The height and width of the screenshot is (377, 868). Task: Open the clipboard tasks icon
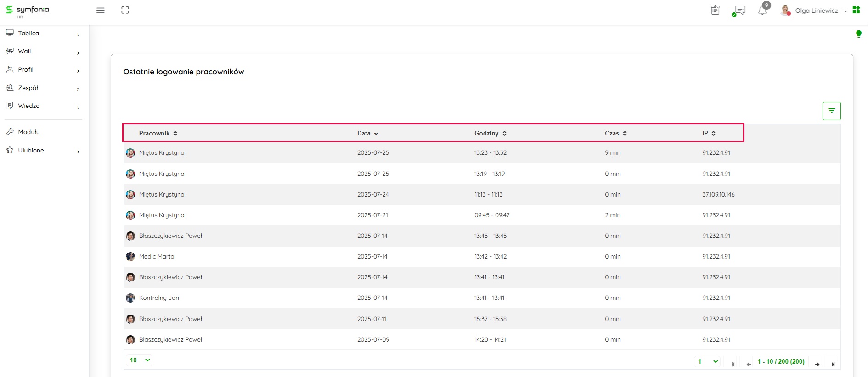tap(715, 10)
